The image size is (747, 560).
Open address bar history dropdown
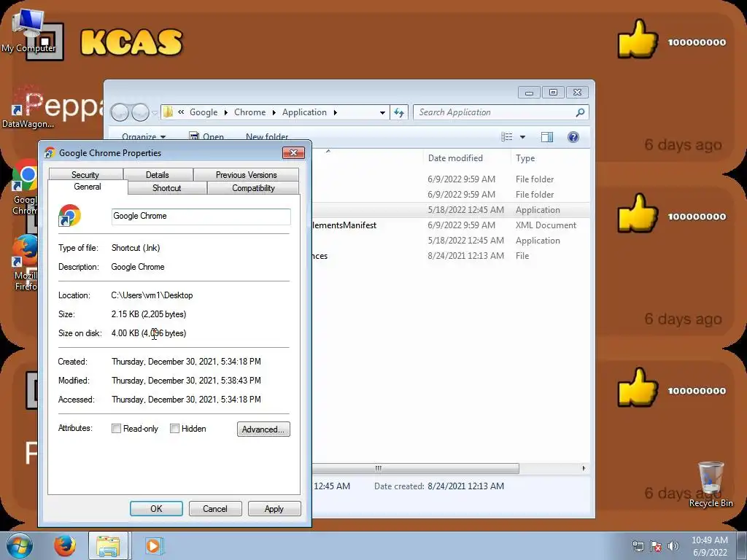tap(382, 113)
